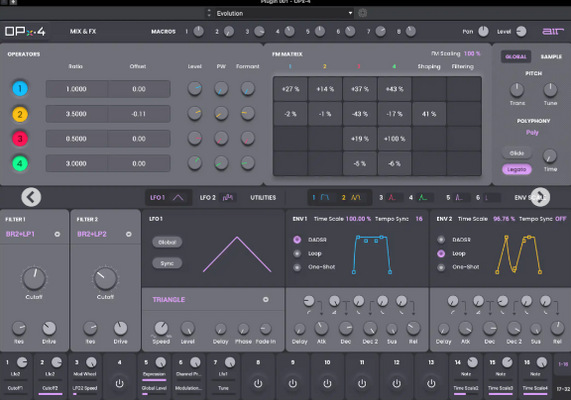The height and width of the screenshot is (400, 571).
Task: Toggle the LFO 1 Sync button
Action: (167, 263)
